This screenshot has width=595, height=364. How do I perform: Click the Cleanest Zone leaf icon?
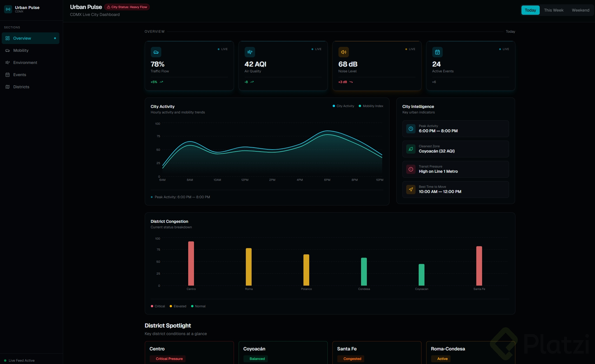coord(411,149)
